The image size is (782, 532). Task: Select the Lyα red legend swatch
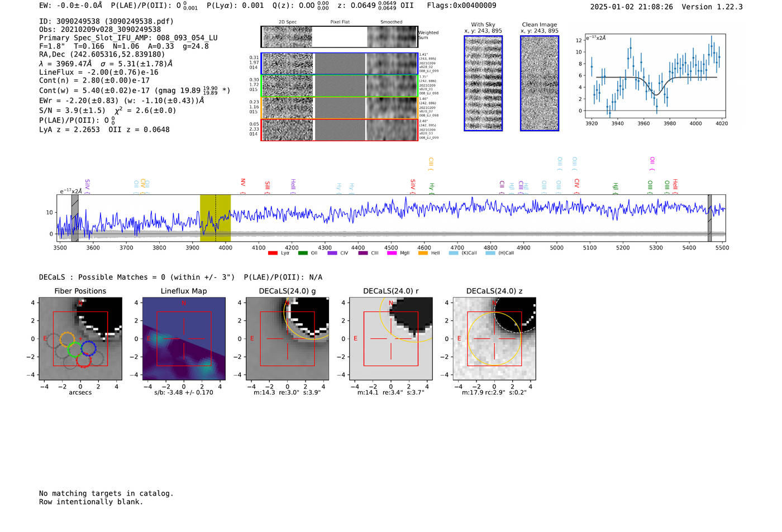tap(273, 253)
